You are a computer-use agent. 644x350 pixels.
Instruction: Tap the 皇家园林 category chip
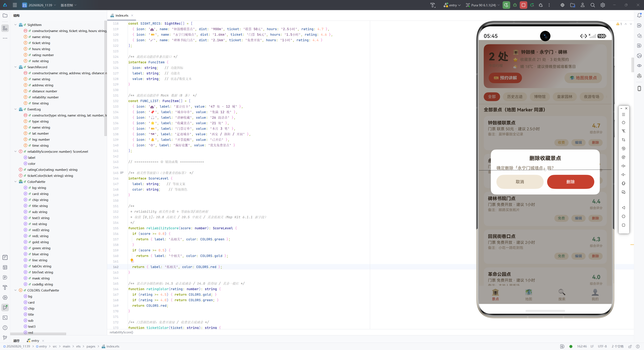click(x=565, y=97)
